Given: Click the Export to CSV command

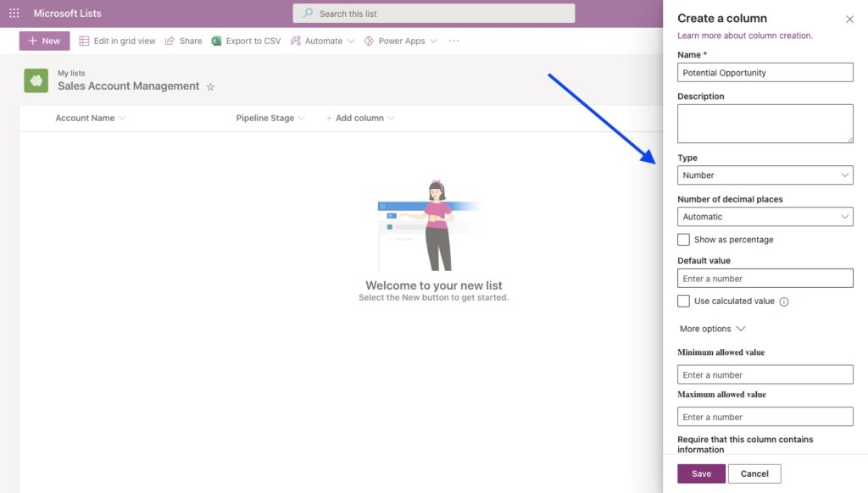Looking at the screenshot, I should point(247,41).
